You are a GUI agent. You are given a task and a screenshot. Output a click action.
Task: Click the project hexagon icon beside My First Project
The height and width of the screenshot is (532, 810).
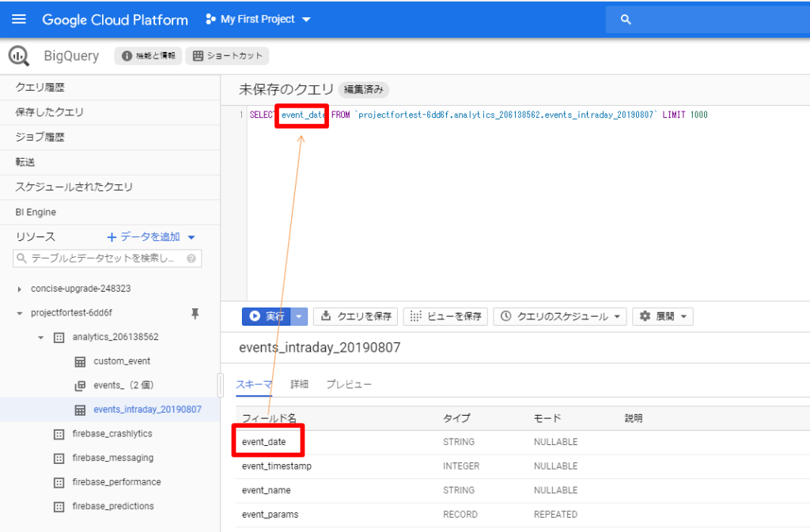tap(210, 19)
